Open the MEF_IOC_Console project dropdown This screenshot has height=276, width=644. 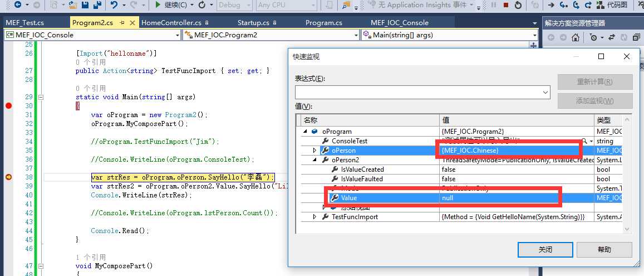coord(178,35)
